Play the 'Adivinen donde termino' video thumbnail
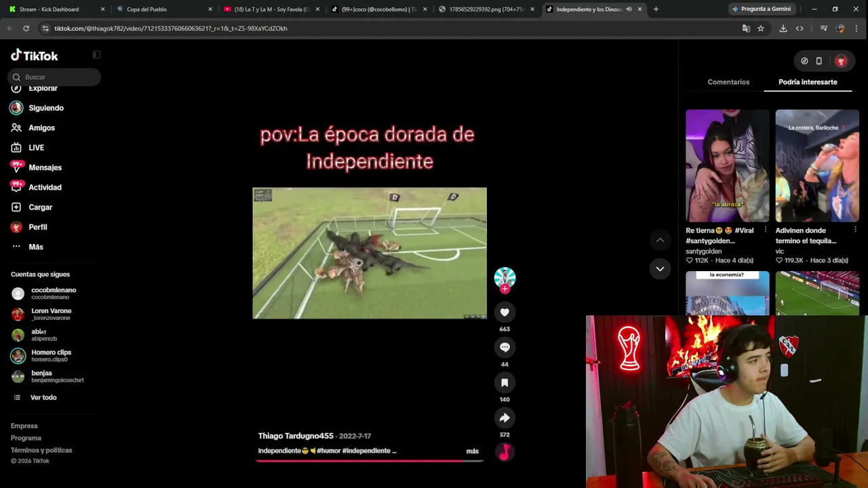Image resolution: width=868 pixels, height=488 pixels. tap(817, 166)
